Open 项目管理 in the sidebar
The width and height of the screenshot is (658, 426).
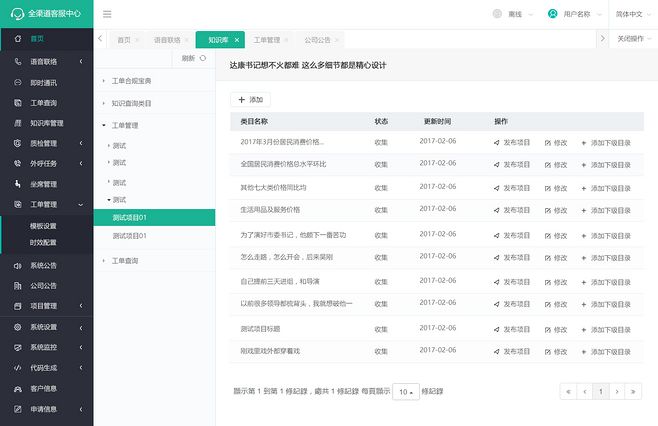coord(43,306)
